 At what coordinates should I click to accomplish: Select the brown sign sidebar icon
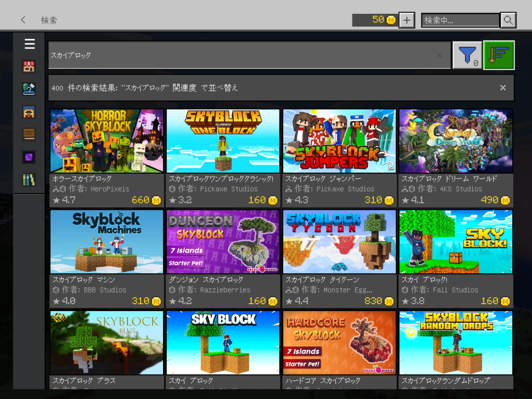pyautogui.click(x=29, y=134)
